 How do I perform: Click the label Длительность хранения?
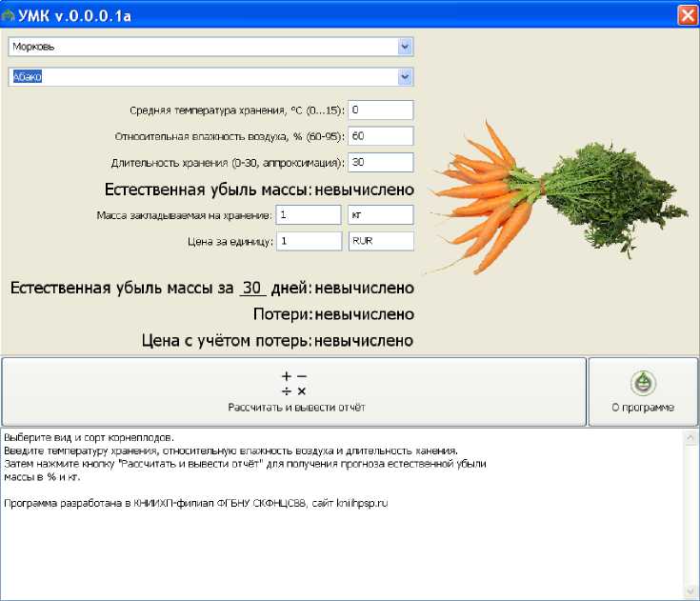228,163
